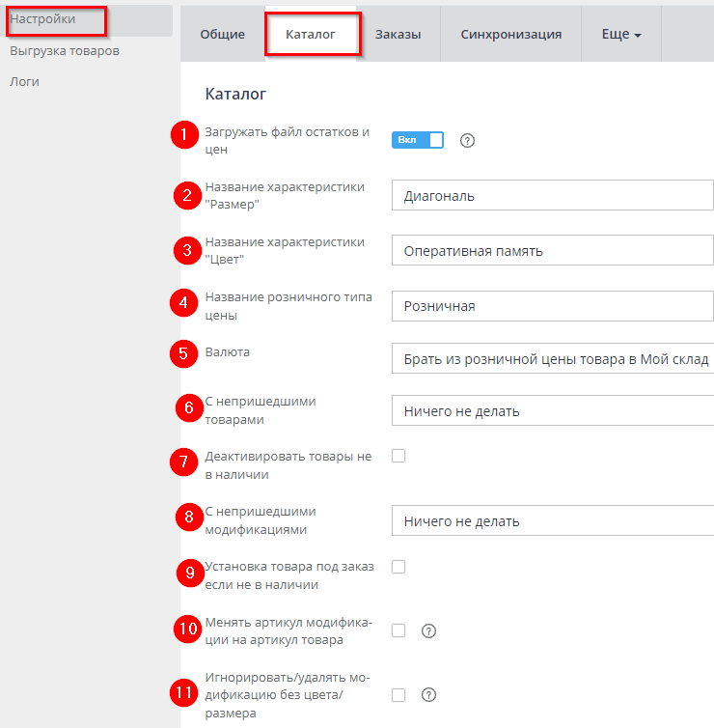Image resolution: width=714 pixels, height=728 pixels.
Task: Click help icon for 'Игнорировать/удалять модификацию'
Action: pyautogui.click(x=429, y=695)
